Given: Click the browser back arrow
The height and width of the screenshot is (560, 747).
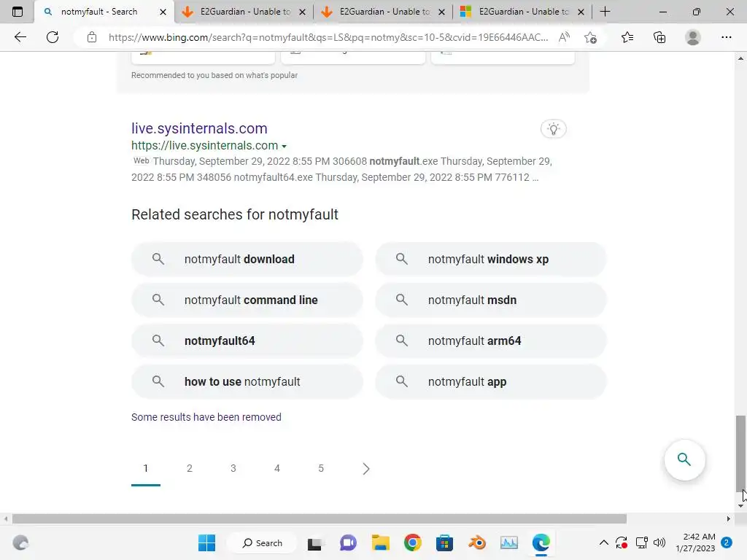Looking at the screenshot, I should pyautogui.click(x=20, y=37).
